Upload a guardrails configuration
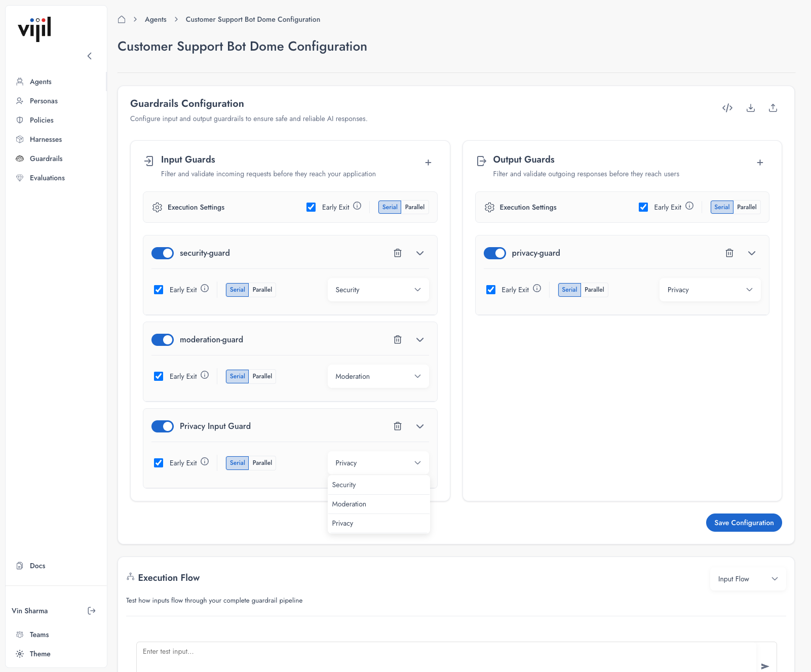 (773, 108)
